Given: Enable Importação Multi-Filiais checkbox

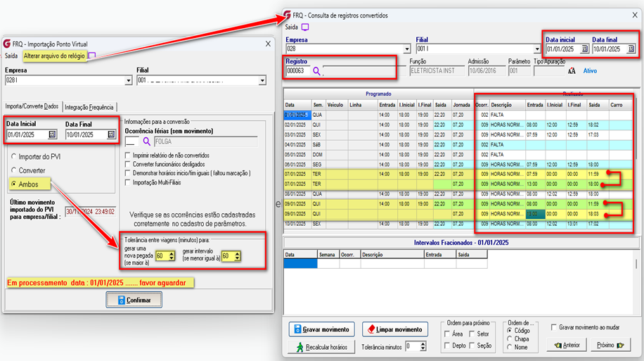Looking at the screenshot, I should tap(128, 182).
